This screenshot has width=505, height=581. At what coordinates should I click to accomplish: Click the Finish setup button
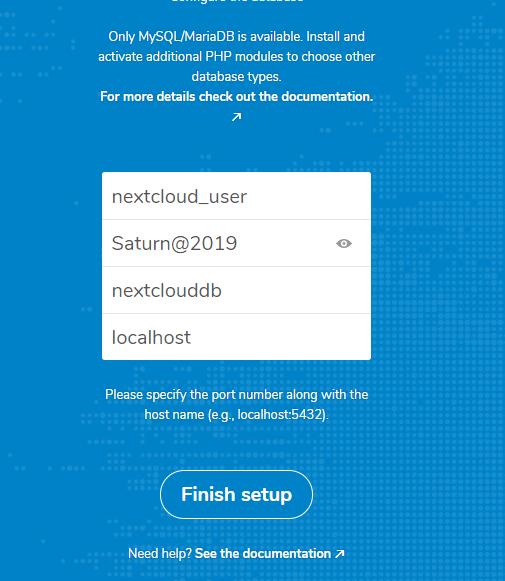(236, 494)
